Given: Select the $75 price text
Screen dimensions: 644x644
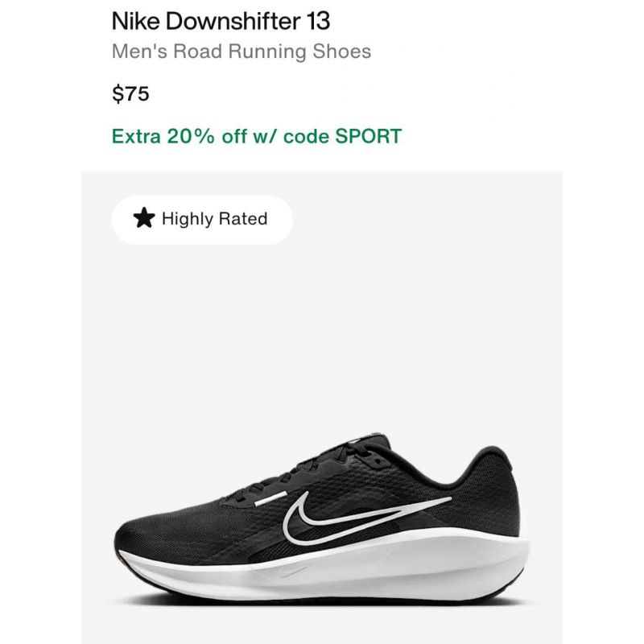Looking at the screenshot, I should pos(130,93).
